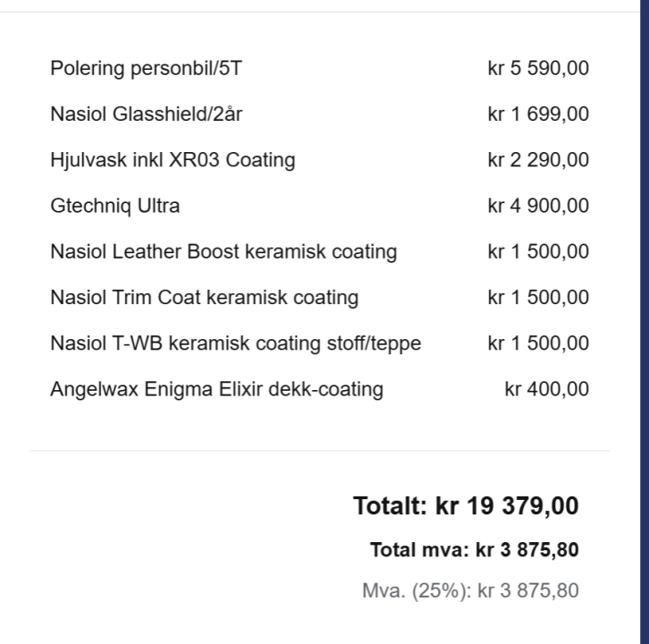
Task: Select Nasiol Trim Coat keramisk coating
Action: [205, 297]
